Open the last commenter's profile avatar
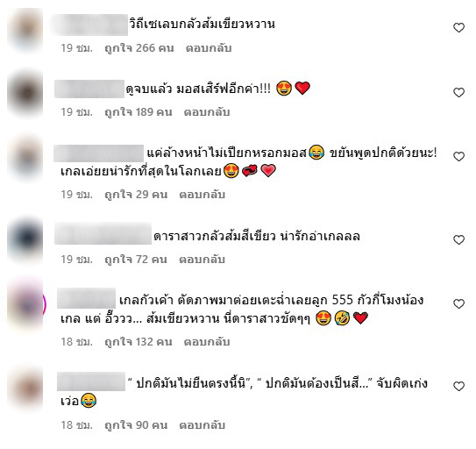Screen dimensions: 476x449 pyautogui.click(x=25, y=388)
